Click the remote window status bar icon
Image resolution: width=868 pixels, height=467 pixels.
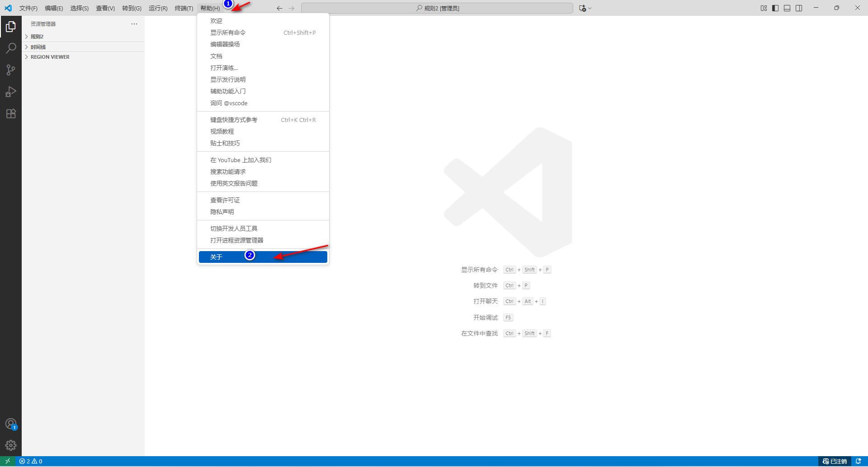tap(8, 461)
